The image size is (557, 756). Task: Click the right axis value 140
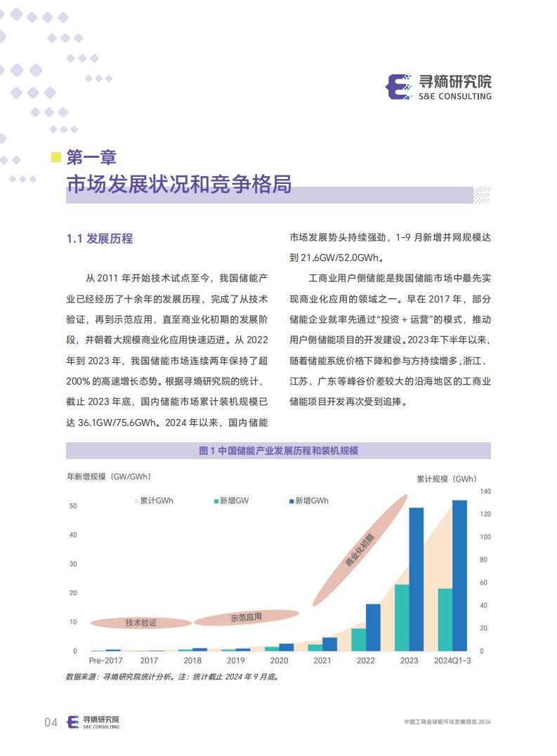485,491
